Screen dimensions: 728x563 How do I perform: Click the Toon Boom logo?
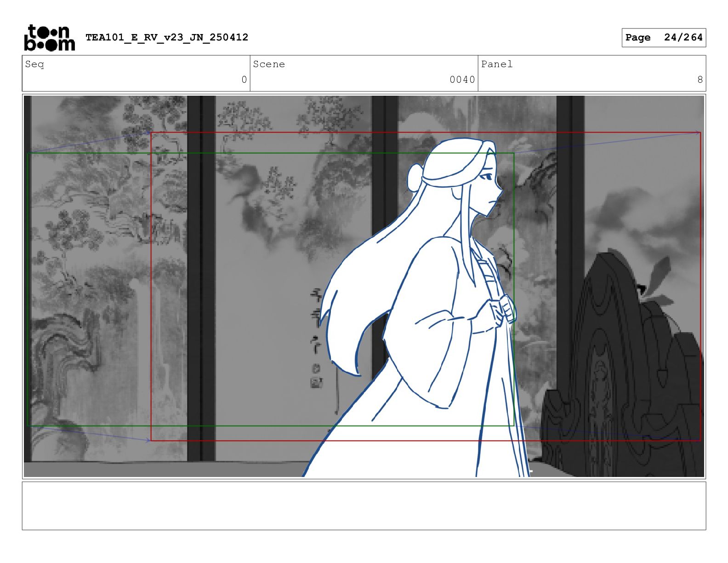coord(49,37)
